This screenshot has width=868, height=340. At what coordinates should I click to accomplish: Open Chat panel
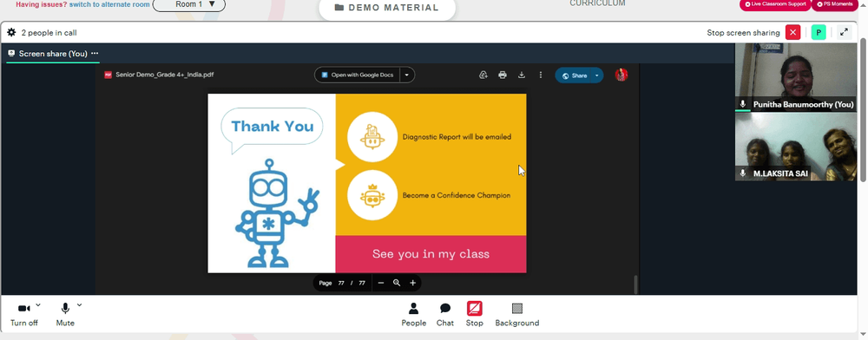(x=445, y=315)
